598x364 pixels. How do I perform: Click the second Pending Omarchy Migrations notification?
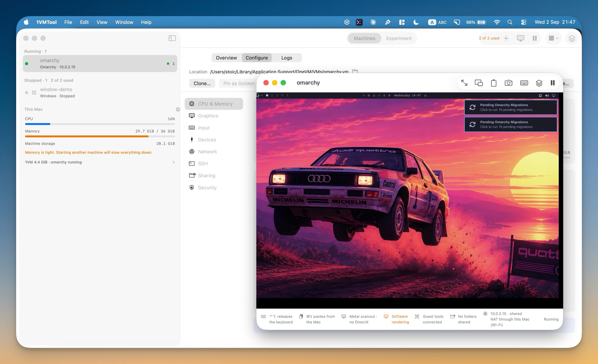511,124
